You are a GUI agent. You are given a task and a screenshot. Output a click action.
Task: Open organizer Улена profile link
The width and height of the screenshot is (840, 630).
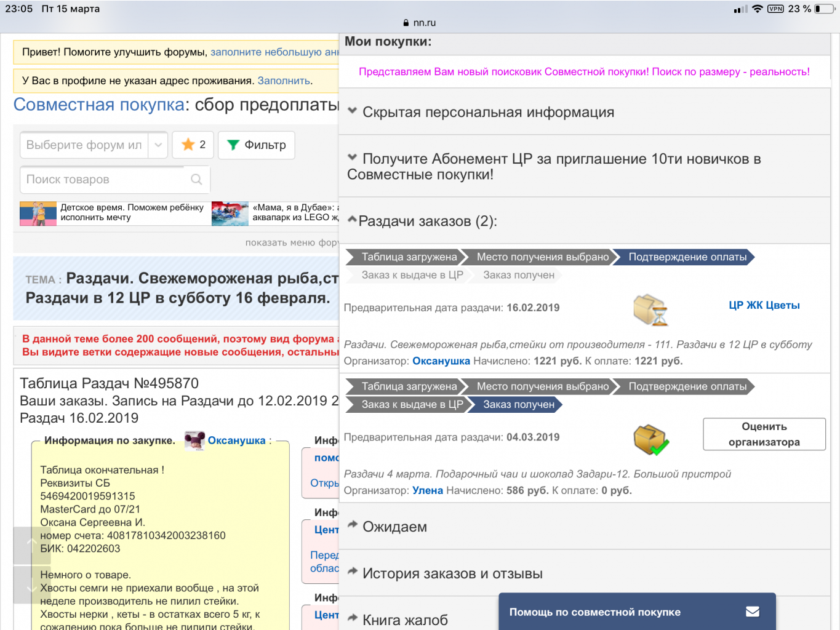point(428,490)
